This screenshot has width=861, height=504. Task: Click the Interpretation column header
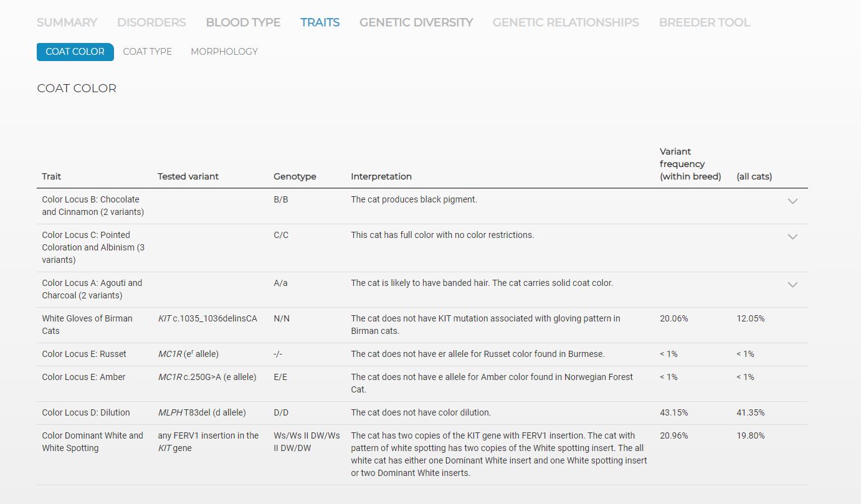381,176
